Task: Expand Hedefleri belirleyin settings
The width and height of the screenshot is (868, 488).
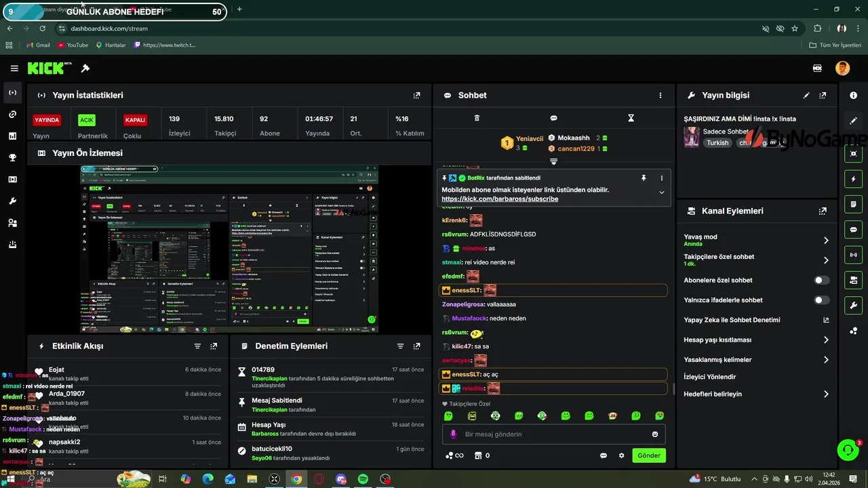Action: point(826,394)
